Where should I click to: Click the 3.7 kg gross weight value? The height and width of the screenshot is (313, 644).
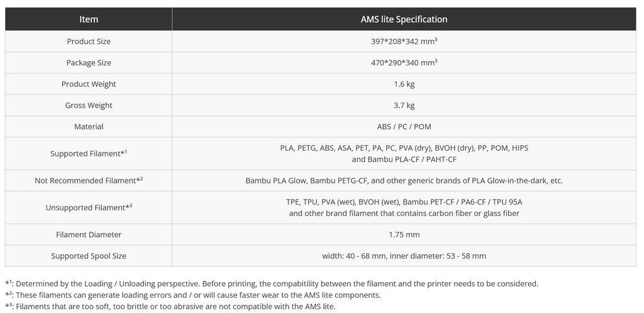tap(404, 106)
